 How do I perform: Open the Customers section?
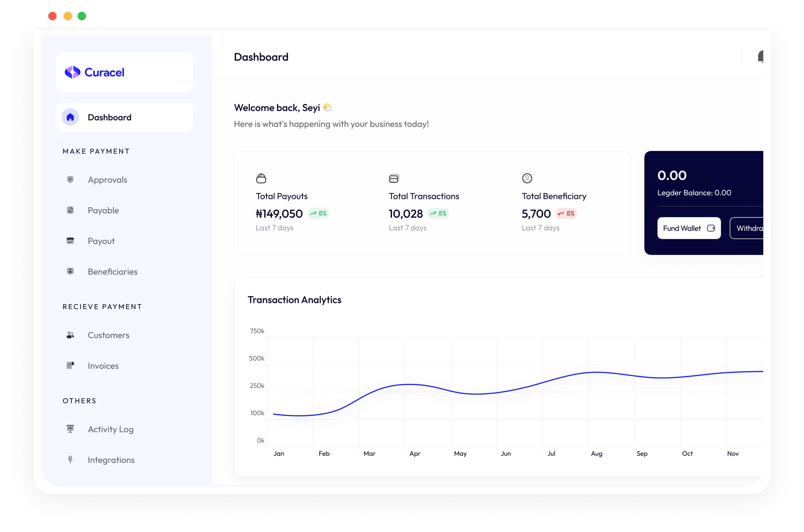pyautogui.click(x=108, y=335)
